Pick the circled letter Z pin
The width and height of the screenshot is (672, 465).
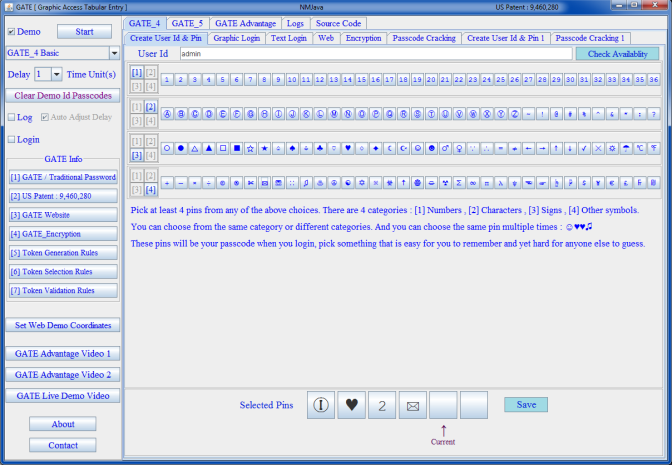(x=514, y=114)
